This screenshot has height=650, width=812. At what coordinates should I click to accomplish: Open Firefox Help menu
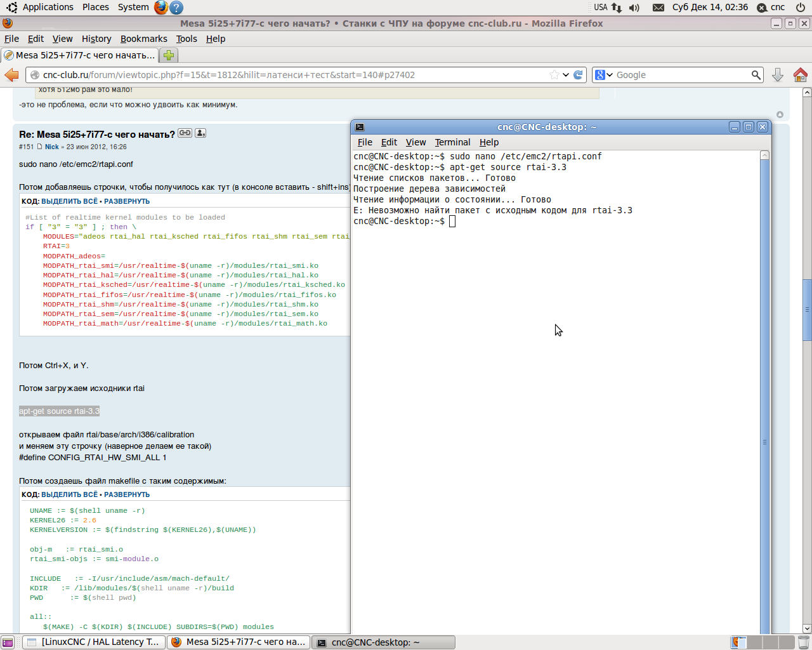click(216, 39)
